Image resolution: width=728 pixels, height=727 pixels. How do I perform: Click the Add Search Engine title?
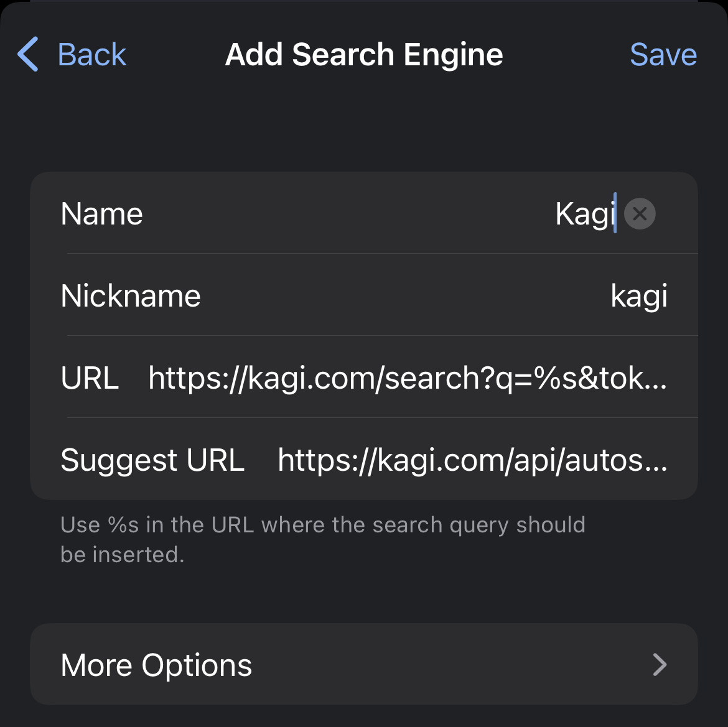pos(364,55)
